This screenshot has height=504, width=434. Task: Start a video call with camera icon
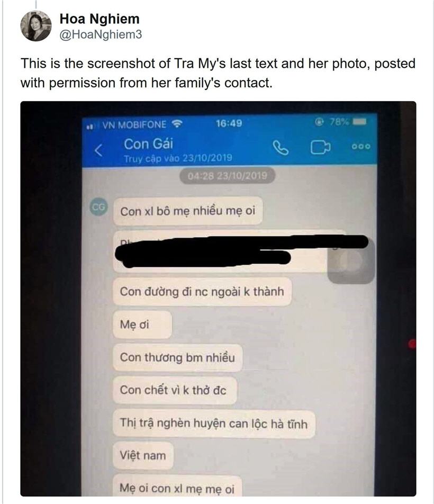tap(320, 148)
